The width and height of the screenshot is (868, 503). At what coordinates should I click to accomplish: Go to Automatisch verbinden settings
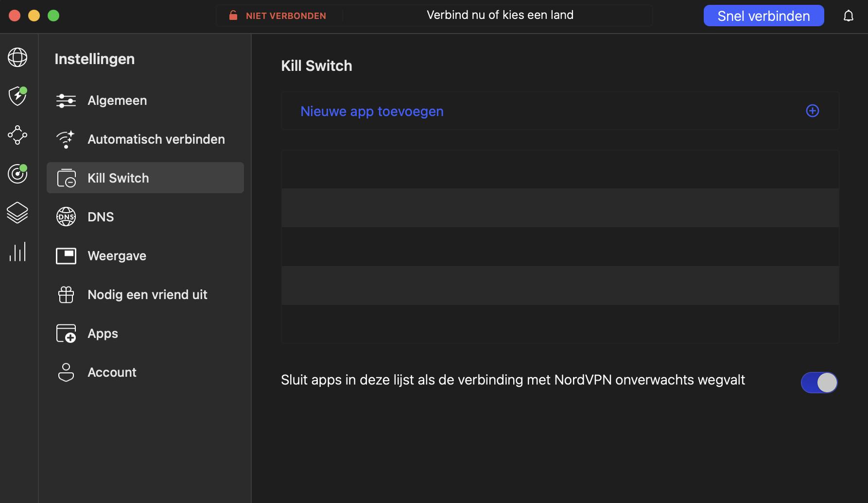[x=156, y=139]
